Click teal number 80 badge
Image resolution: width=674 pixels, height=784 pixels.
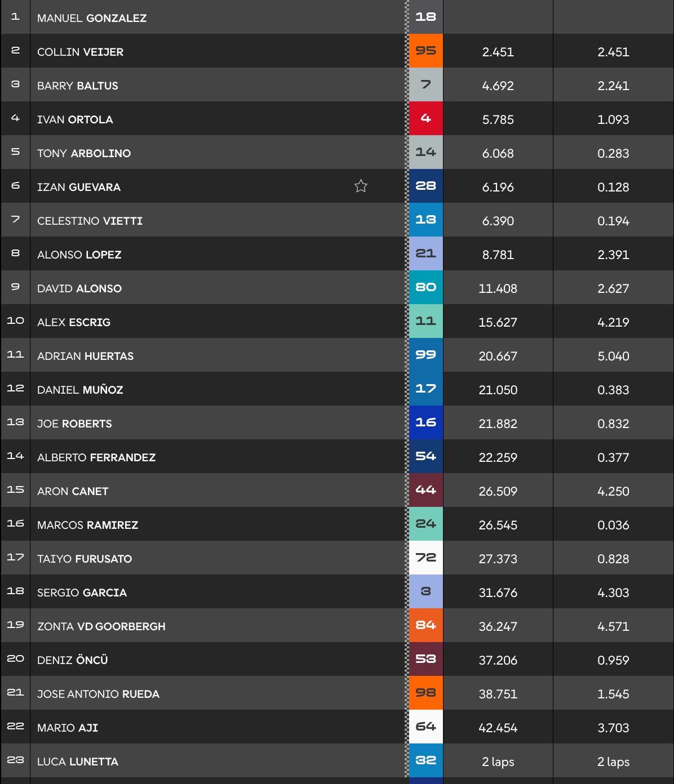425,287
